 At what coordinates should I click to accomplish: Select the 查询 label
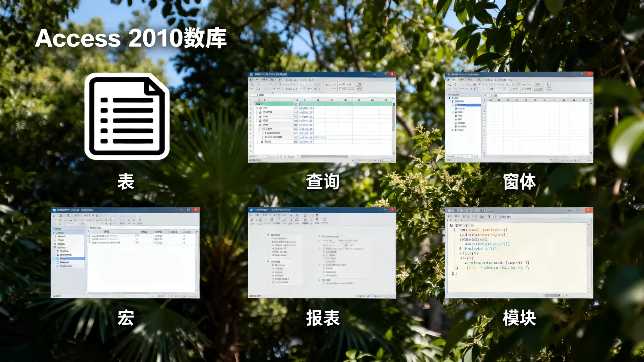click(x=323, y=182)
